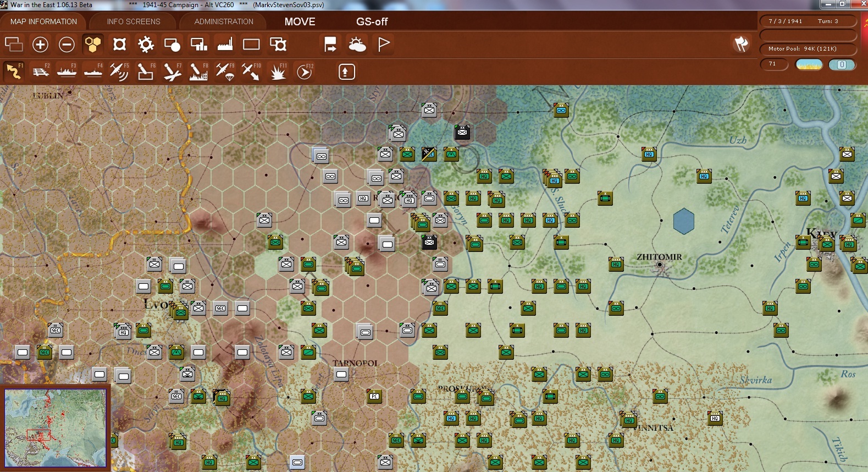Toggle the hex grid display
868x472 pixels.
(93, 44)
